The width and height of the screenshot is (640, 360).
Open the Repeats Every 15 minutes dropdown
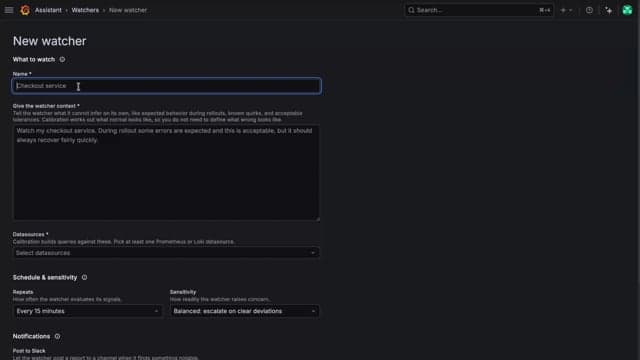[x=87, y=311]
